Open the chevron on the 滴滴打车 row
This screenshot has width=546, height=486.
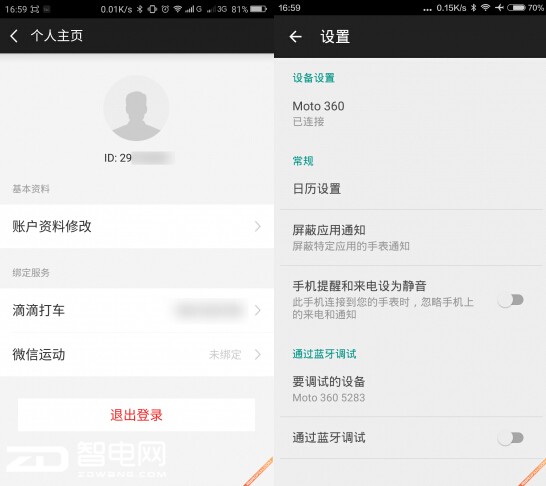click(257, 310)
